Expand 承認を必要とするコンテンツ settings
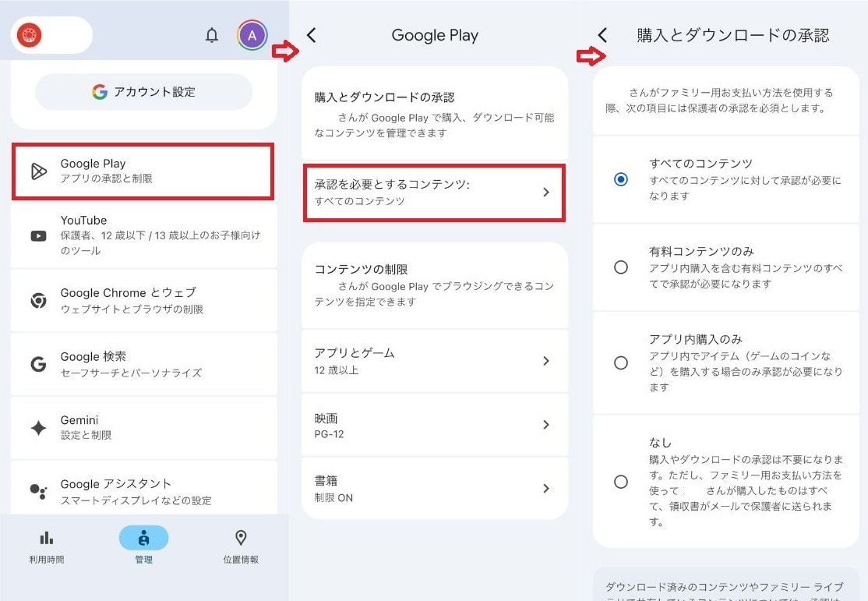The width and height of the screenshot is (868, 601). tap(434, 193)
